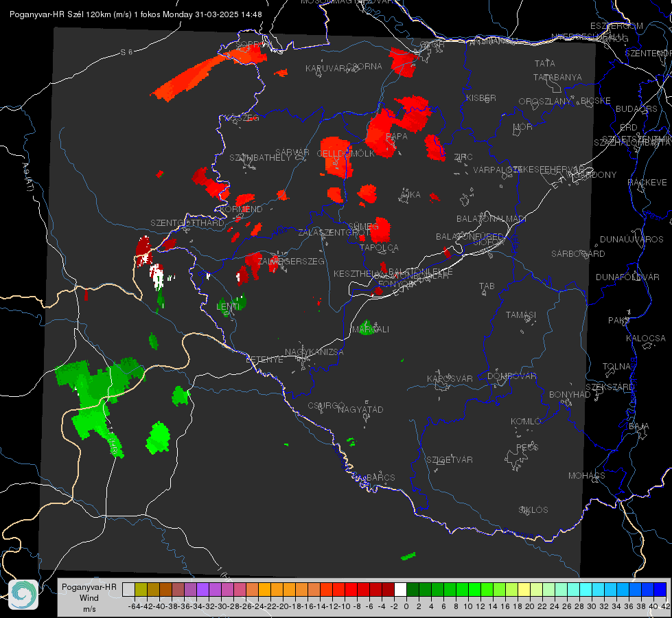Click the TATA city label
Viewport: 672px width, 618px height.
pyautogui.click(x=545, y=63)
